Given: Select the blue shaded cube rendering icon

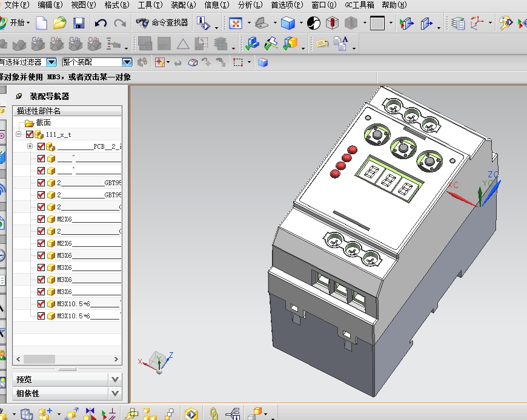Looking at the screenshot, I should coord(288,24).
